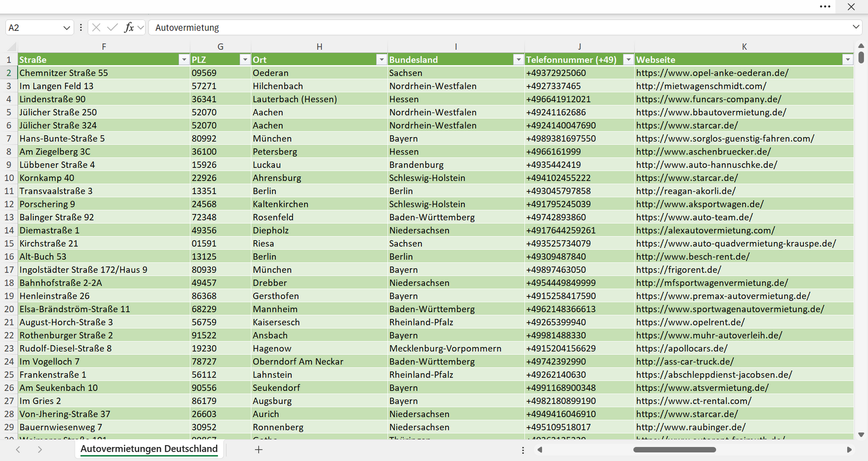Open the Name Box dropdown

pos(67,28)
